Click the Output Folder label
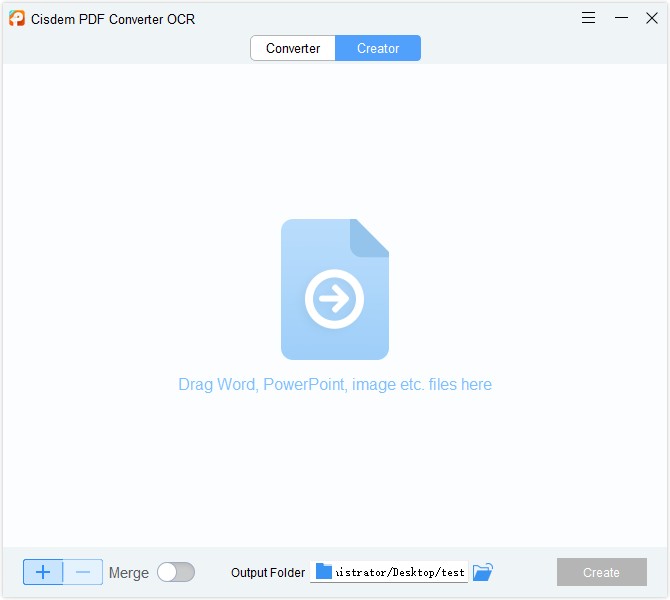This screenshot has width=670, height=600. coord(268,573)
